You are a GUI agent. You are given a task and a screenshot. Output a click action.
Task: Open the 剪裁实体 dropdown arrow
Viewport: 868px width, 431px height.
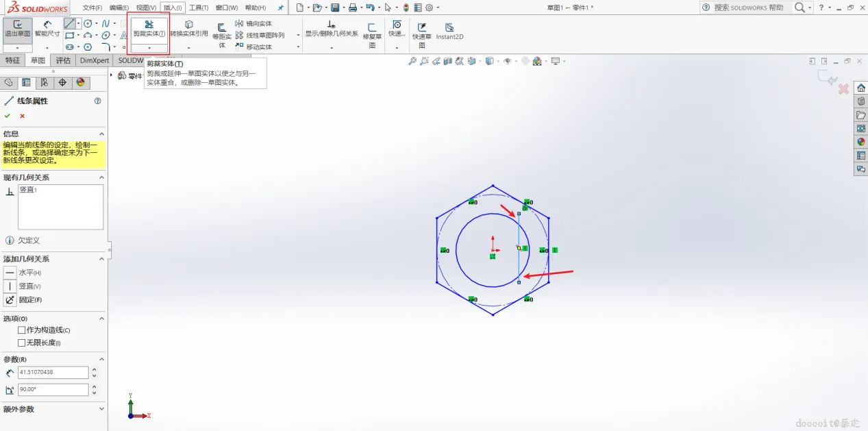click(149, 48)
